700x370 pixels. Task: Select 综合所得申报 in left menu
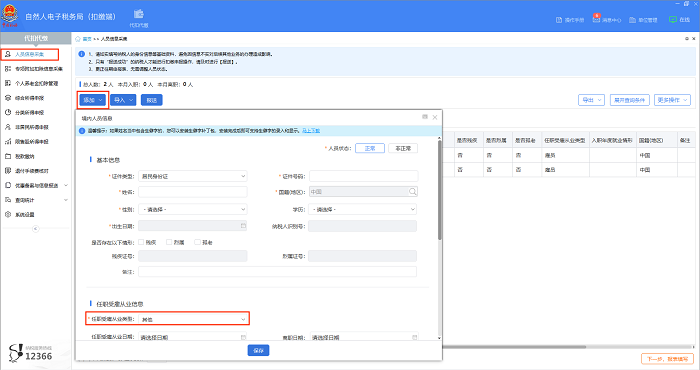click(29, 98)
